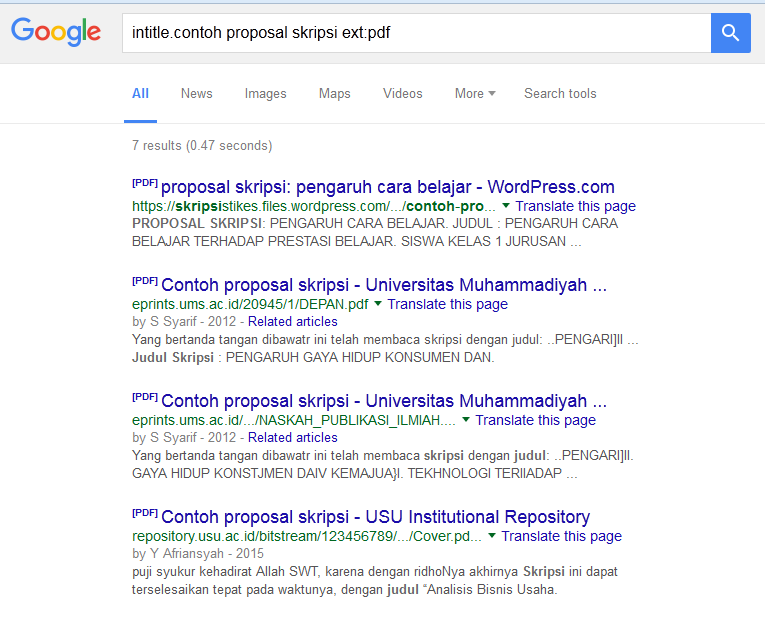The height and width of the screenshot is (625, 765).
Task: Click snippet 'GAYA HIDUP KONSTJMEN DAIV KEMAJUA'
Action: click(268, 473)
